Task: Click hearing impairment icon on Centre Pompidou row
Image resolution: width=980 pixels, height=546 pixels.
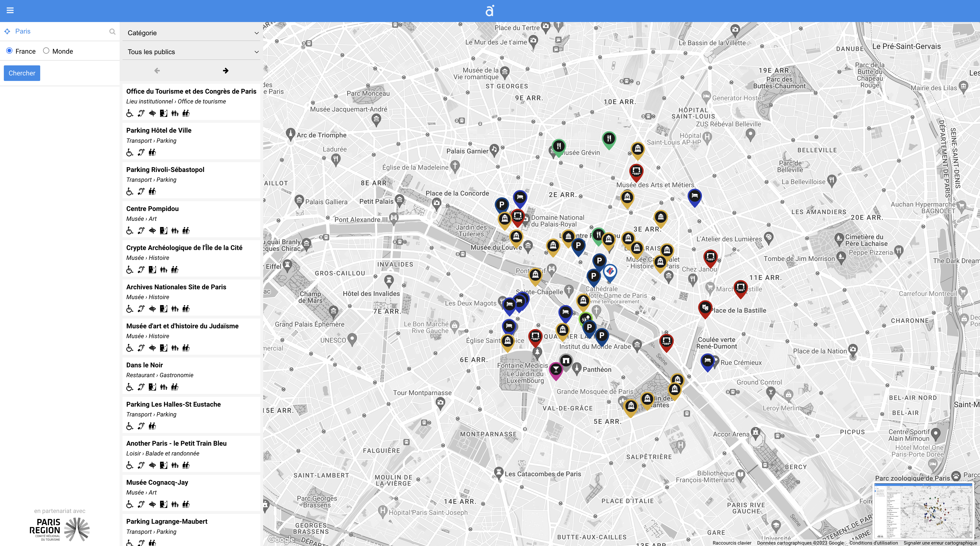Action: pyautogui.click(x=141, y=230)
